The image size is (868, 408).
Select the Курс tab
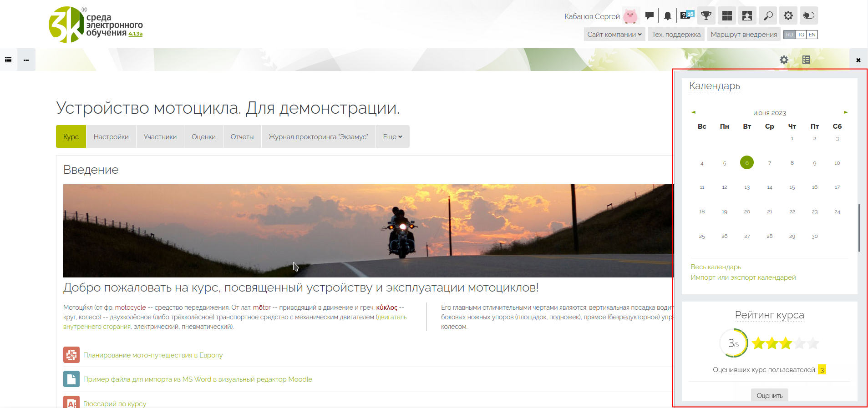click(71, 136)
